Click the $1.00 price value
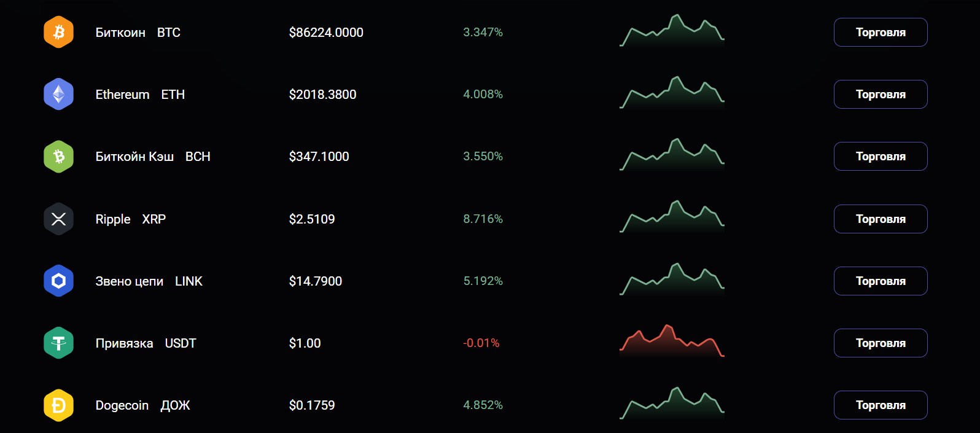 tap(305, 343)
